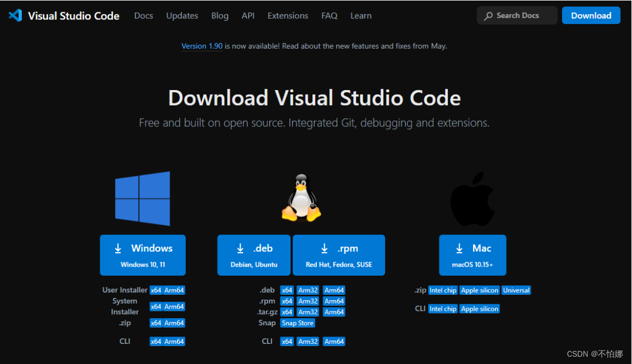
Task: Open the Extensions navigation item
Action: [x=288, y=16]
